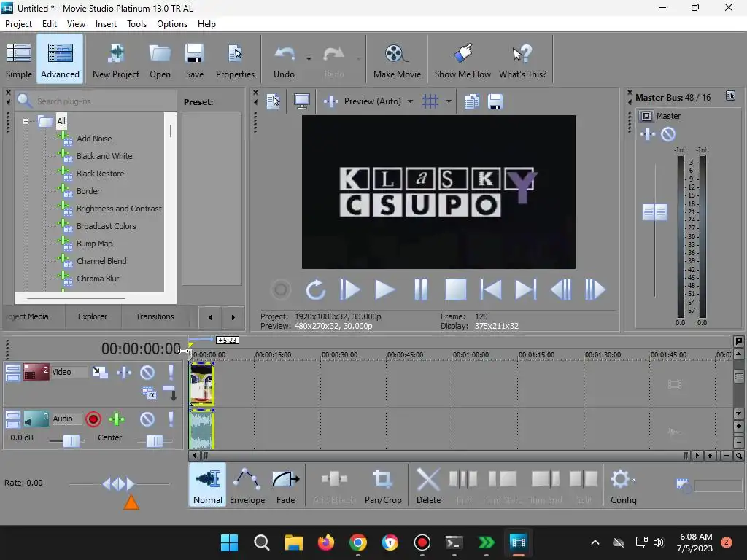Mute the Video track

147,373
